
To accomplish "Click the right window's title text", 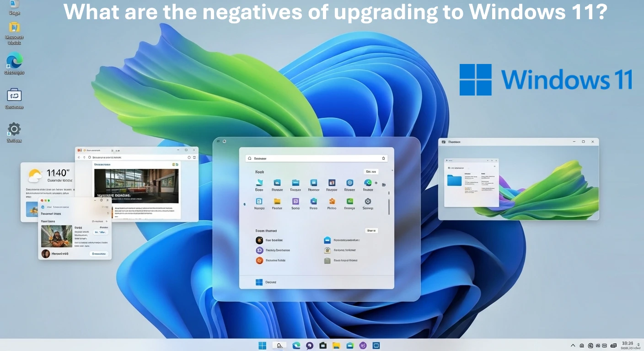I will coord(454,142).
